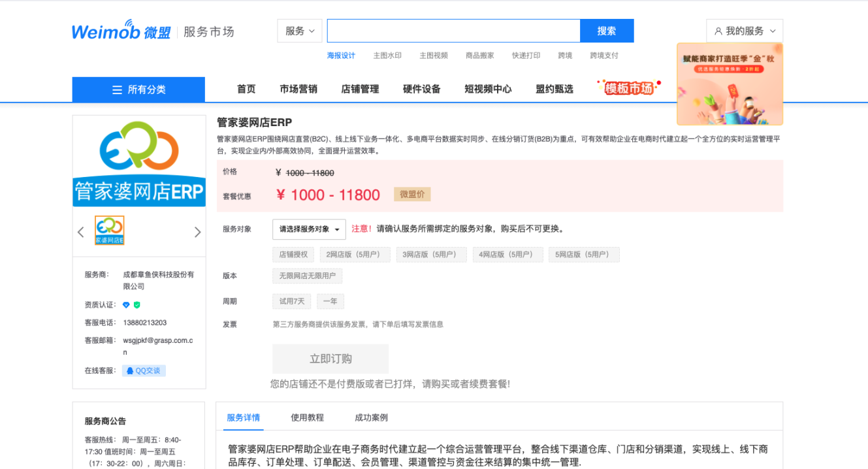Screen dimensions: 868x469
Task: Select the 2网店版（5用户） version option
Action: 355,255
